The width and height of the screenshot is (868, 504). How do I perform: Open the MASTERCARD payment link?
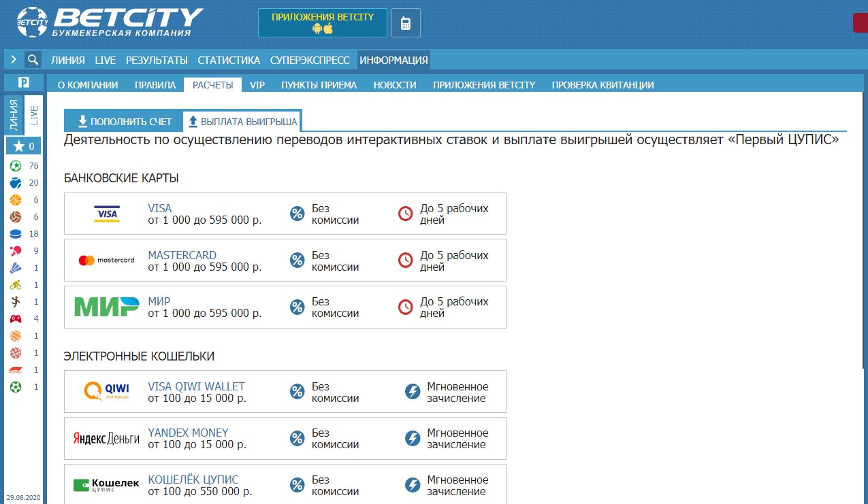pos(182,255)
